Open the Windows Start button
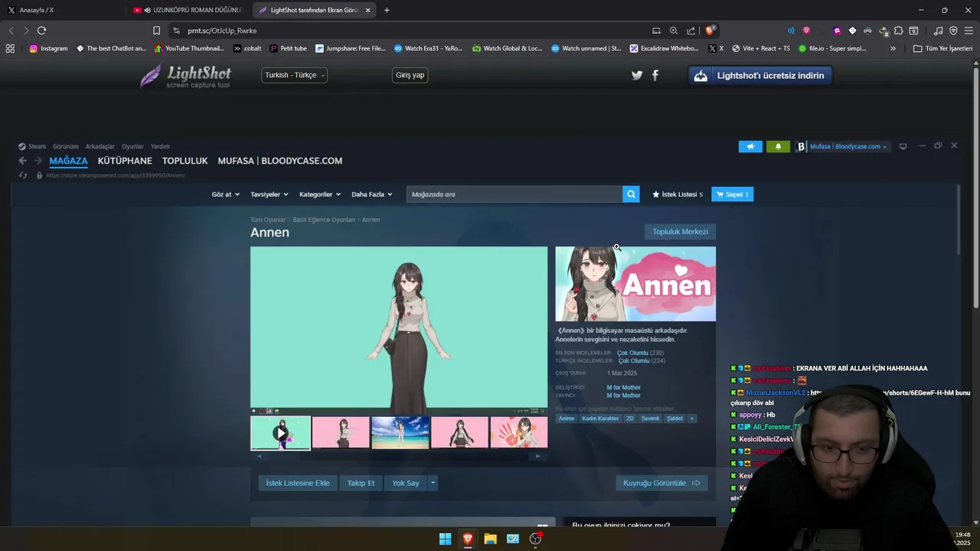 coord(445,539)
